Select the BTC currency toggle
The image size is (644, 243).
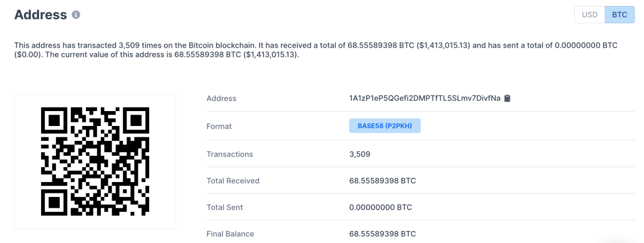click(x=620, y=14)
